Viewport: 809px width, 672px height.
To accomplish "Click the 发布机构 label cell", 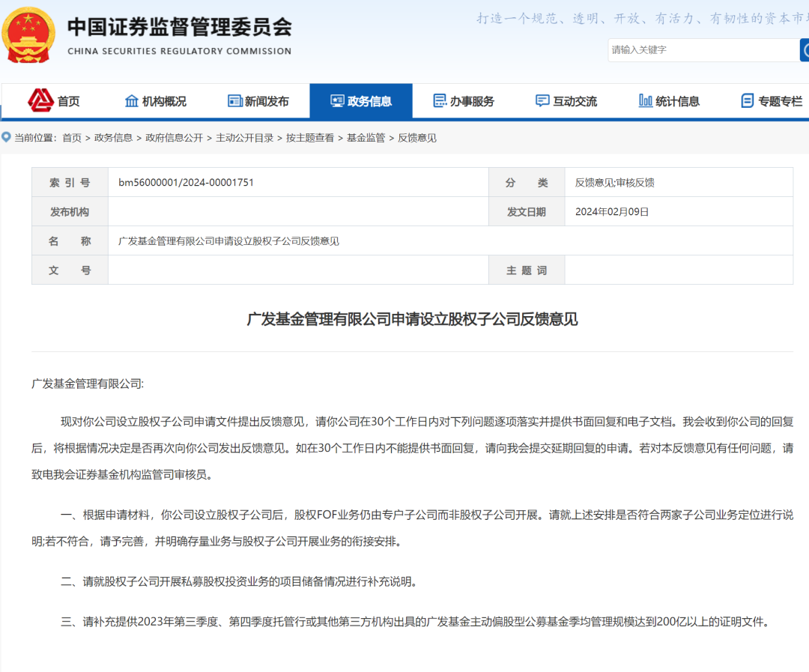I will 70,211.
